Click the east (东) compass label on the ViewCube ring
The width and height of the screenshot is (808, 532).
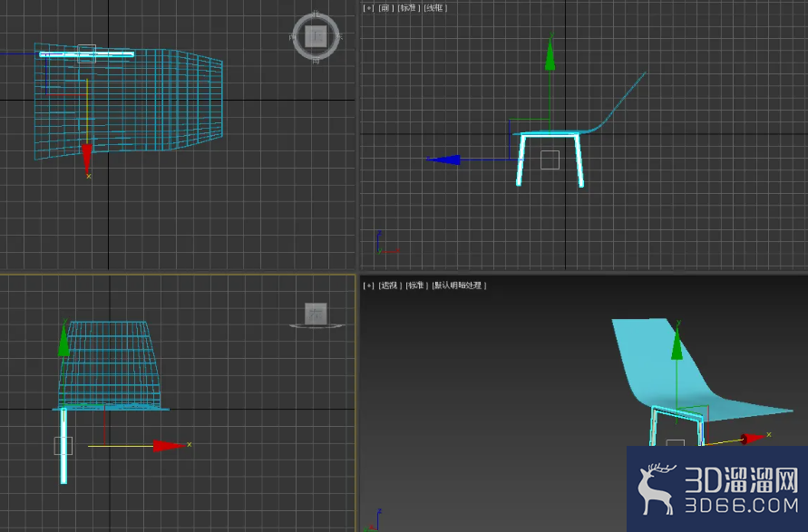coord(339,36)
